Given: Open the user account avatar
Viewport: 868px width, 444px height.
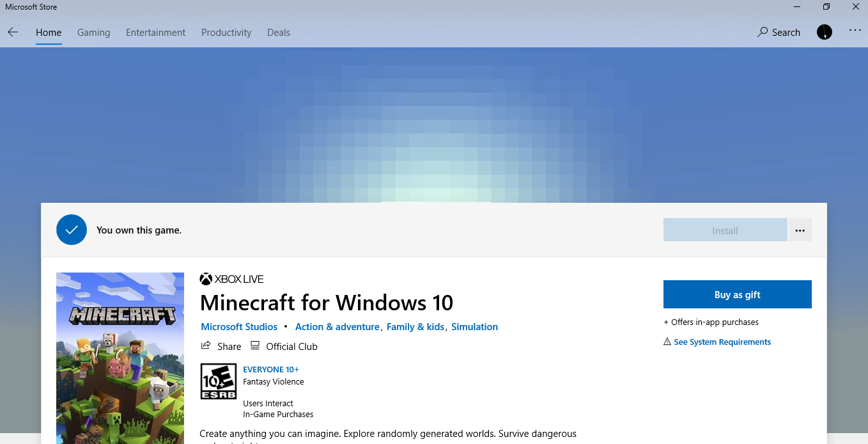Looking at the screenshot, I should [x=825, y=32].
